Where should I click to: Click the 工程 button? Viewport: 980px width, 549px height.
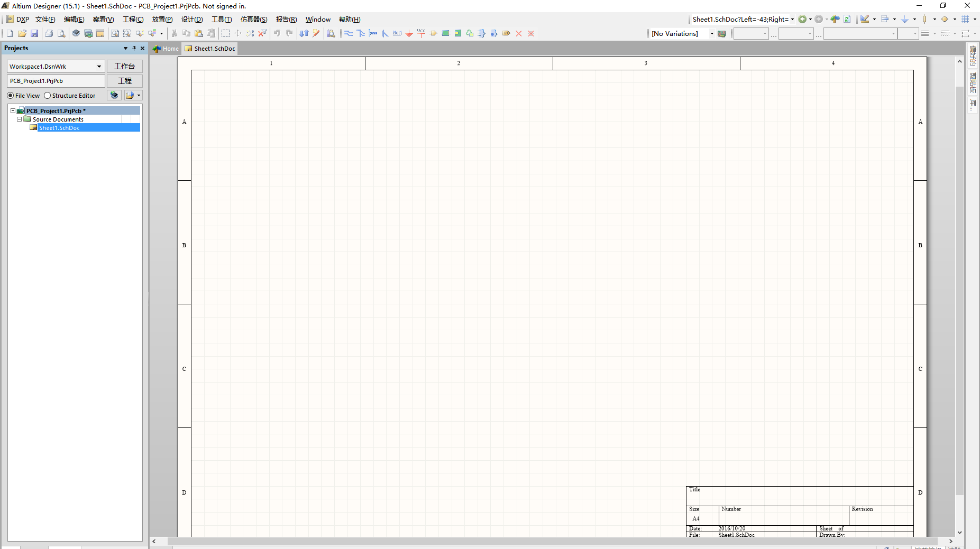click(125, 81)
